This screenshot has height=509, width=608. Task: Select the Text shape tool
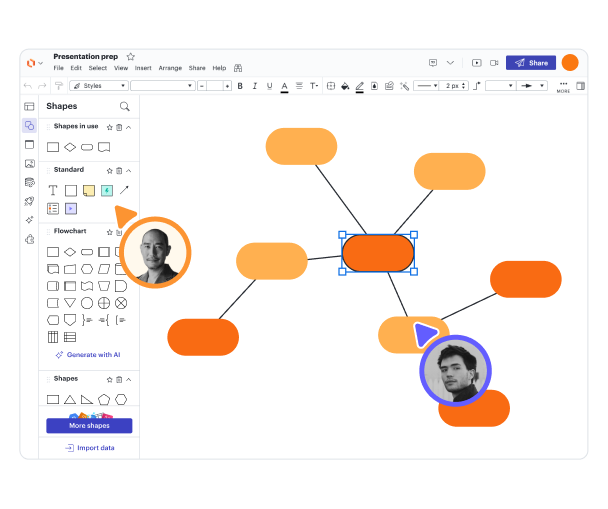click(x=53, y=190)
